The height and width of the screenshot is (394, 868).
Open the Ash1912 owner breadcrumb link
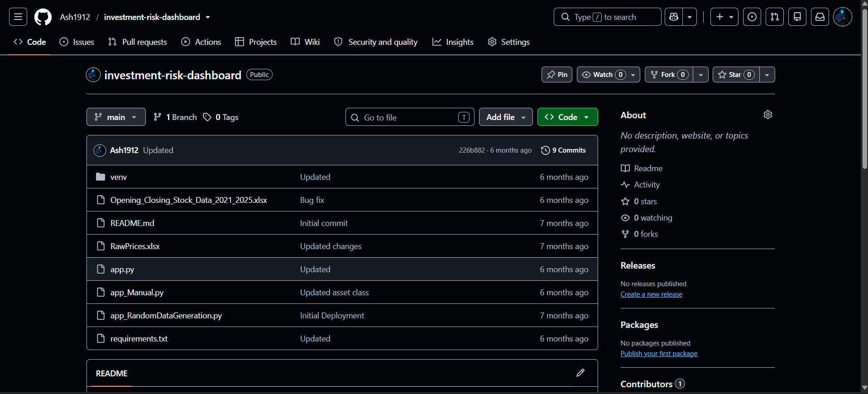coord(75,17)
